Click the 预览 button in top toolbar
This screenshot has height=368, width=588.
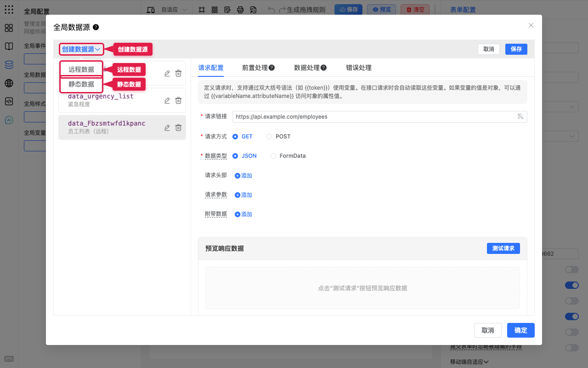pos(382,10)
